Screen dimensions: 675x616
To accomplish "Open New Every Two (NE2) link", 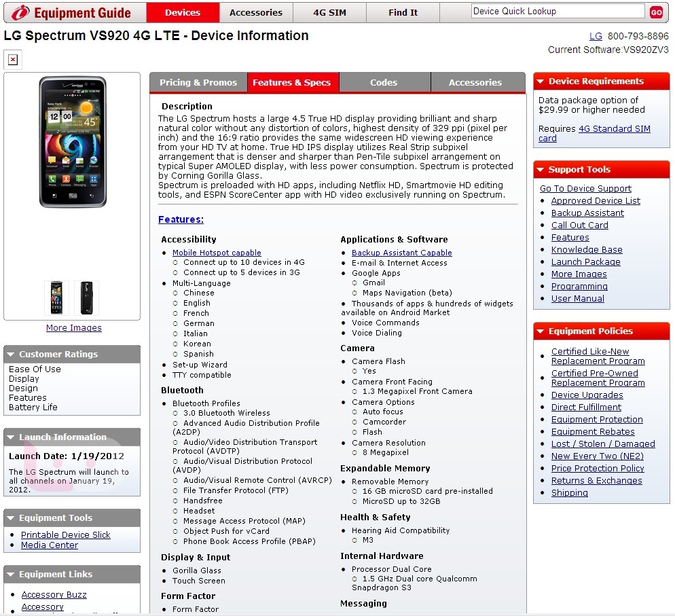I will pyautogui.click(x=598, y=456).
